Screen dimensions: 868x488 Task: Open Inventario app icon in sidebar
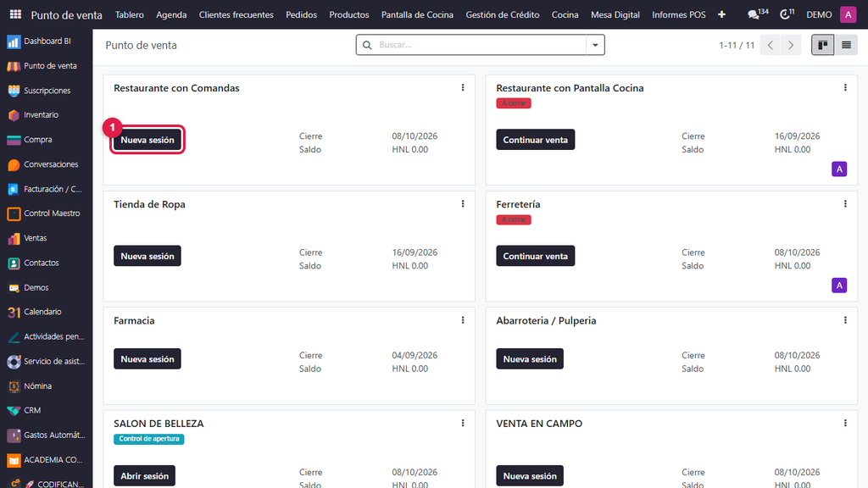[x=14, y=115]
